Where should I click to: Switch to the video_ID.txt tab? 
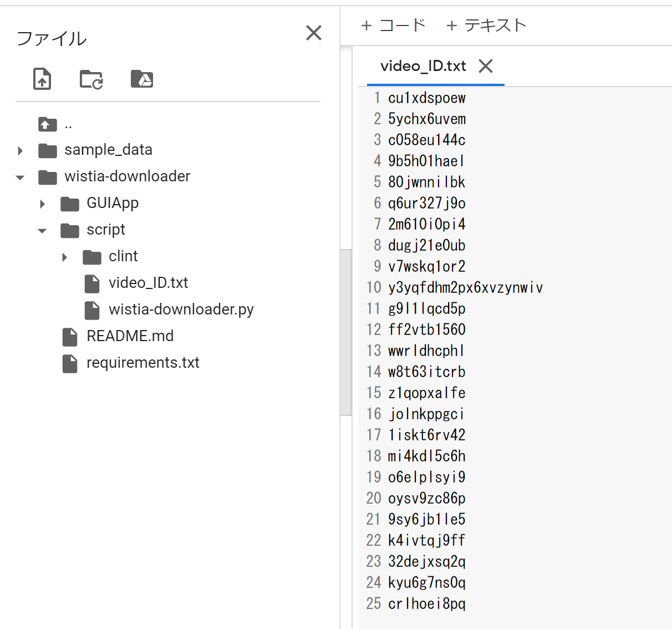point(422,66)
